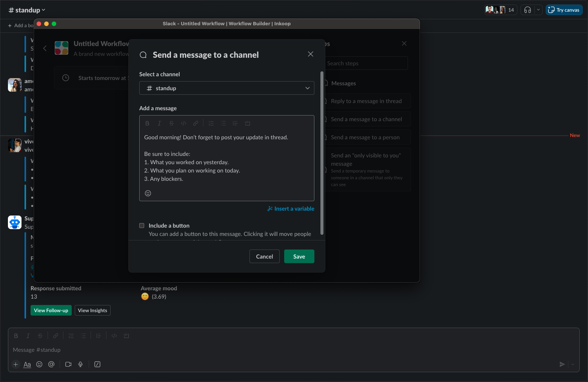The height and width of the screenshot is (382, 588).
Task: Open slash shortcuts in the composer
Action: pos(97,364)
